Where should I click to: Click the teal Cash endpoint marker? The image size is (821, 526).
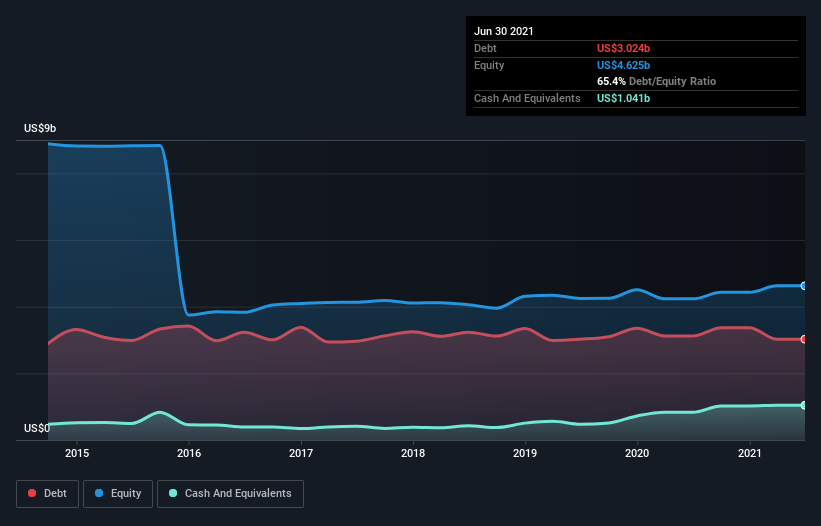point(804,405)
